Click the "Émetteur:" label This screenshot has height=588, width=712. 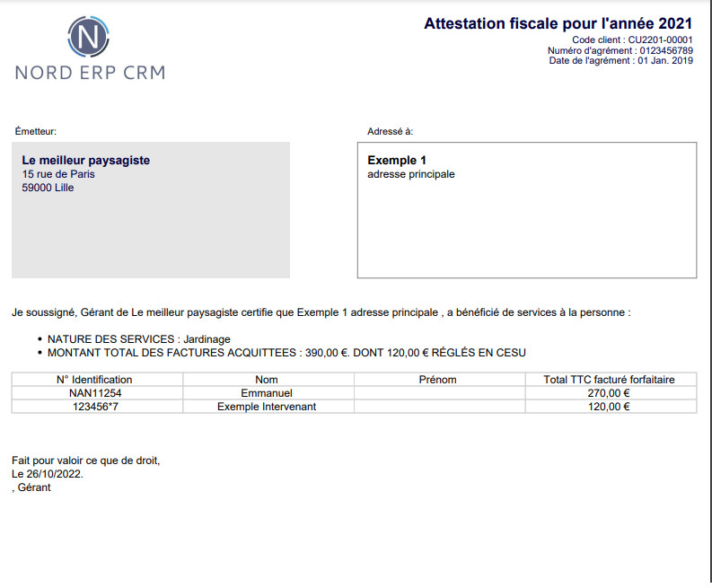[36, 131]
